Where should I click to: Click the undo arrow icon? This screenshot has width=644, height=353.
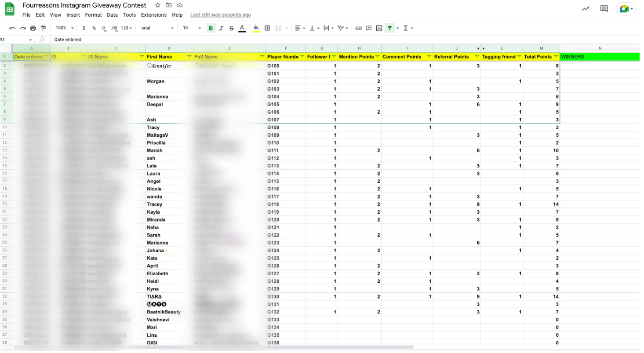pos(12,28)
